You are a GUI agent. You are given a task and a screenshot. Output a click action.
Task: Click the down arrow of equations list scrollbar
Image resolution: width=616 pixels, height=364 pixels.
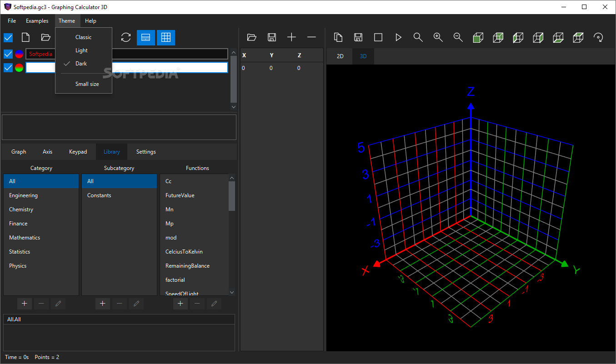(x=234, y=107)
